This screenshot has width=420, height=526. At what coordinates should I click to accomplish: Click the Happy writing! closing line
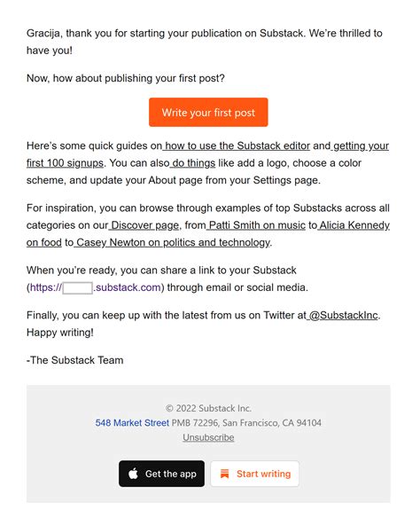[60, 333]
